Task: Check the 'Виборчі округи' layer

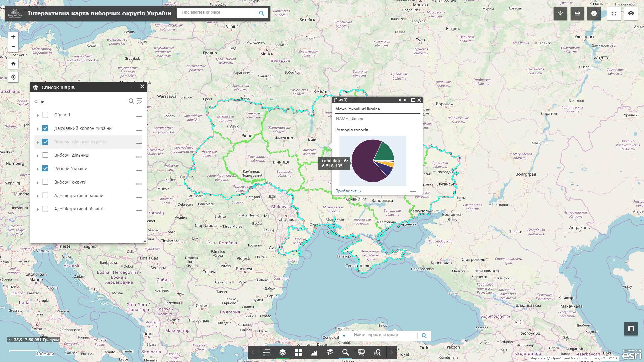Action: tap(45, 182)
